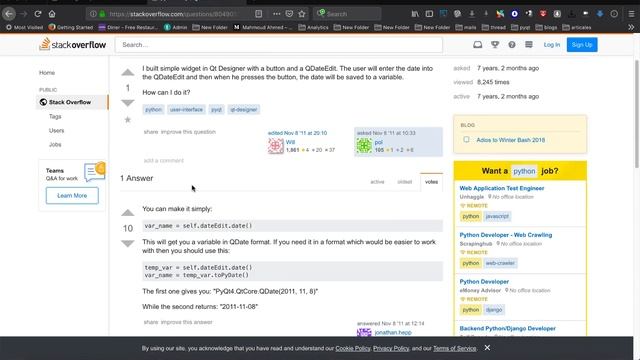Open Tags in left sidebar
Viewport: 640px width, 360px height.
[x=55, y=116]
